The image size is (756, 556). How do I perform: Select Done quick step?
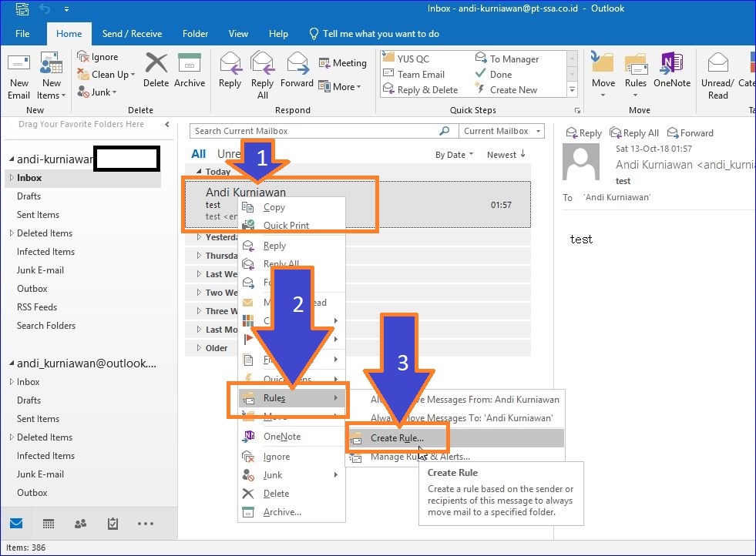(x=494, y=74)
